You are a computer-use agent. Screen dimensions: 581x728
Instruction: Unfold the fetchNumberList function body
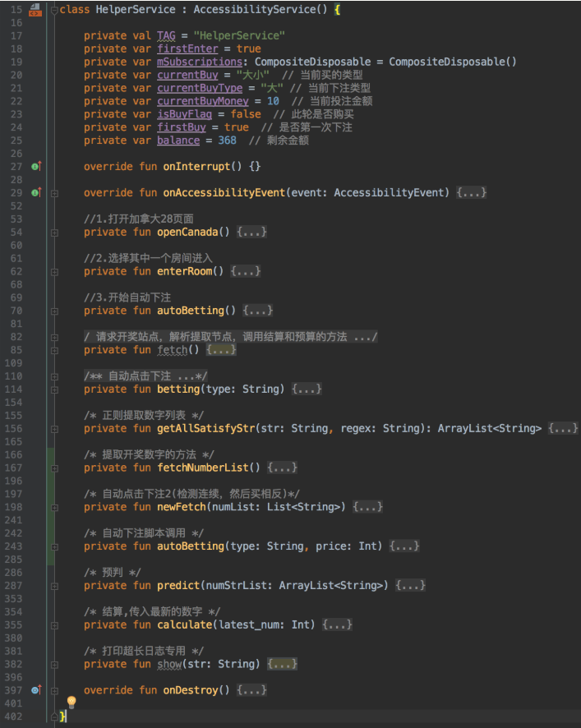(55, 468)
